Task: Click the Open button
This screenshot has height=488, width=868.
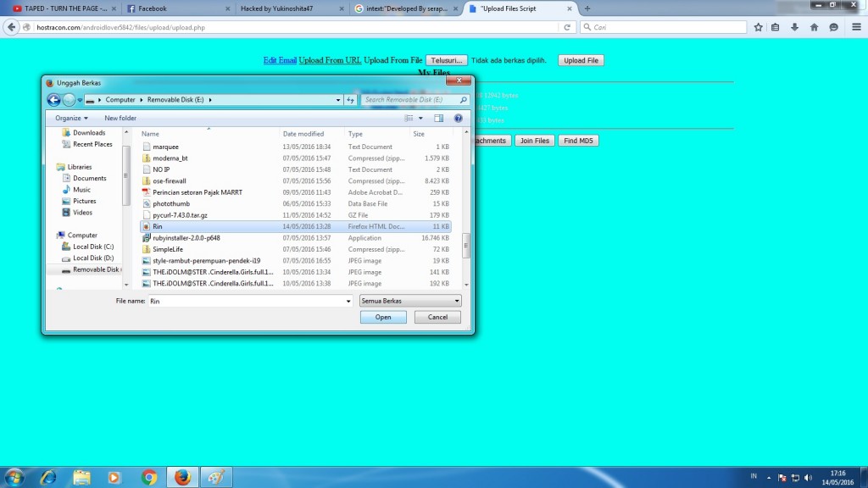Action: pos(383,317)
